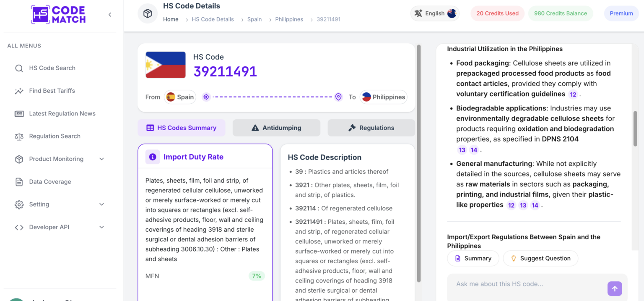Image resolution: width=644 pixels, height=301 pixels.
Task: Click the destination location pin icon
Action: [x=338, y=97]
